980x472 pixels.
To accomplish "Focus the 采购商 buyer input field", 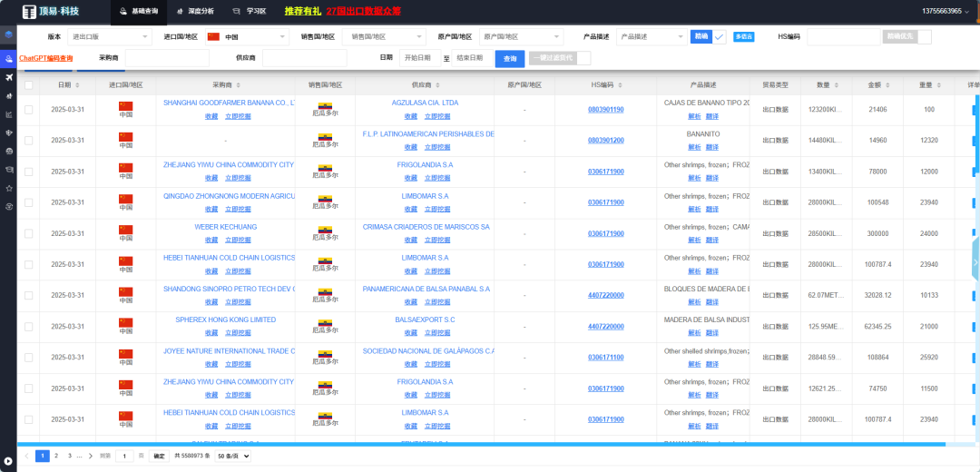I will click(167, 58).
